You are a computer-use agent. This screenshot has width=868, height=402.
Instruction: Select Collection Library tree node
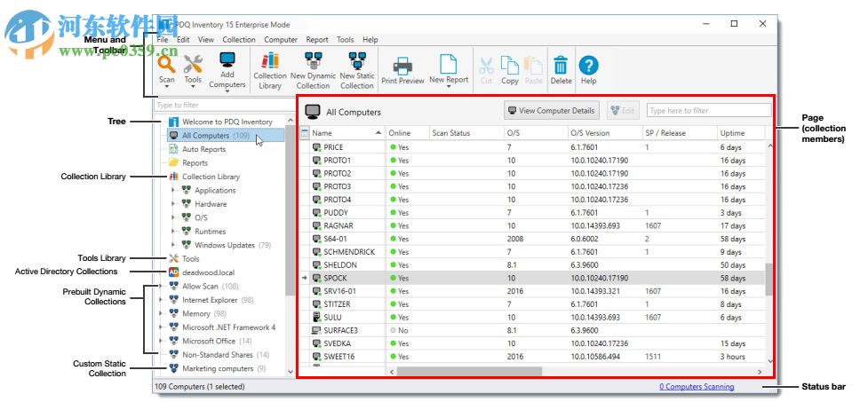coord(211,177)
